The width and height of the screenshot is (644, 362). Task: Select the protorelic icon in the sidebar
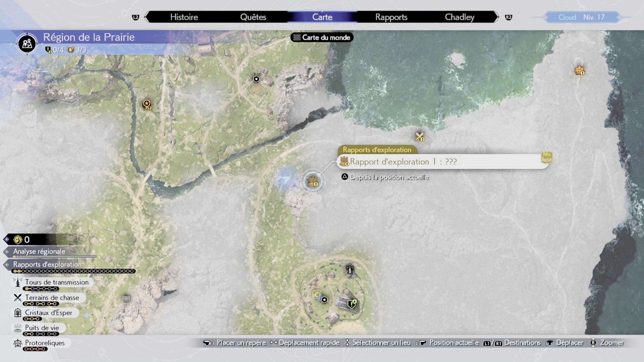click(x=17, y=343)
